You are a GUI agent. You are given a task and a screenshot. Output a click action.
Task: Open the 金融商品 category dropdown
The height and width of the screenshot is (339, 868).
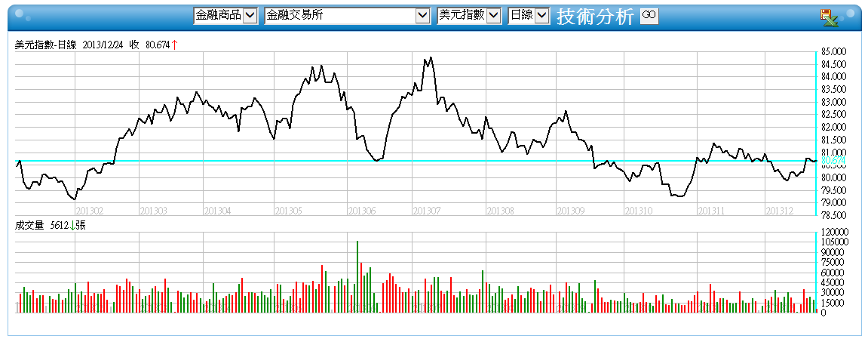225,16
